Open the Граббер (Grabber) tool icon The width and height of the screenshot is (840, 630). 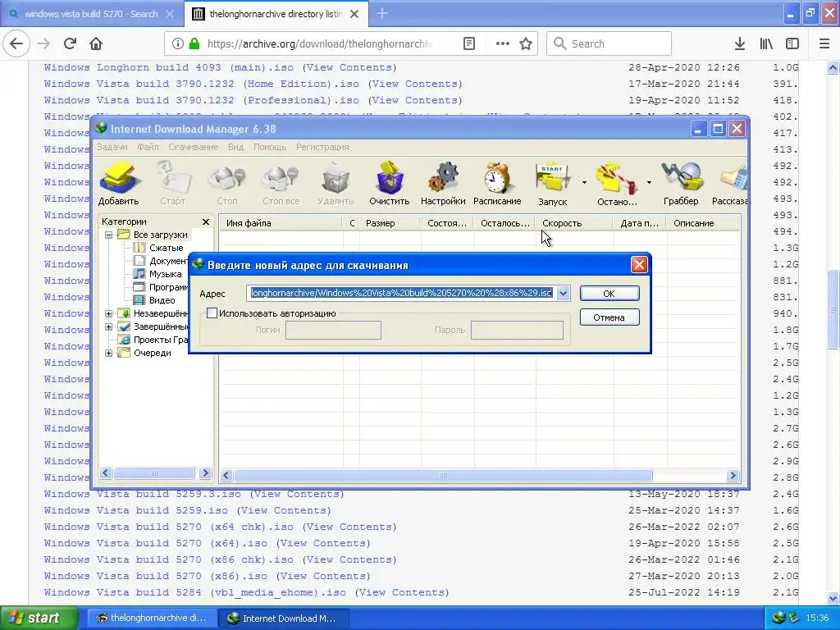(x=681, y=183)
